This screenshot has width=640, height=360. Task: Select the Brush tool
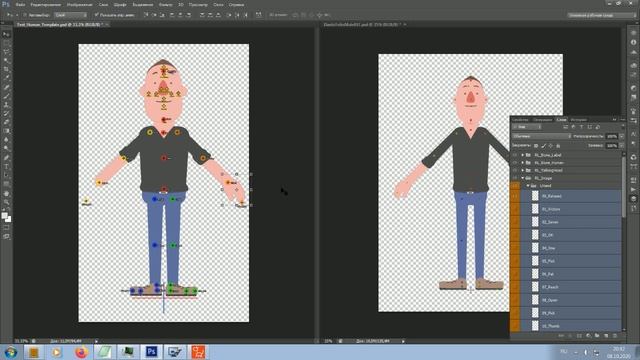6,96
